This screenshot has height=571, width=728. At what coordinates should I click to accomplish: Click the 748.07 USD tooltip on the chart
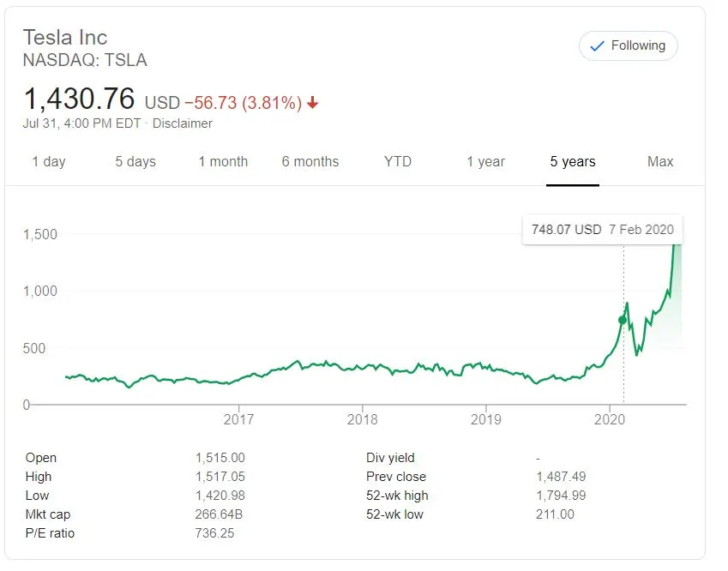pyautogui.click(x=602, y=229)
